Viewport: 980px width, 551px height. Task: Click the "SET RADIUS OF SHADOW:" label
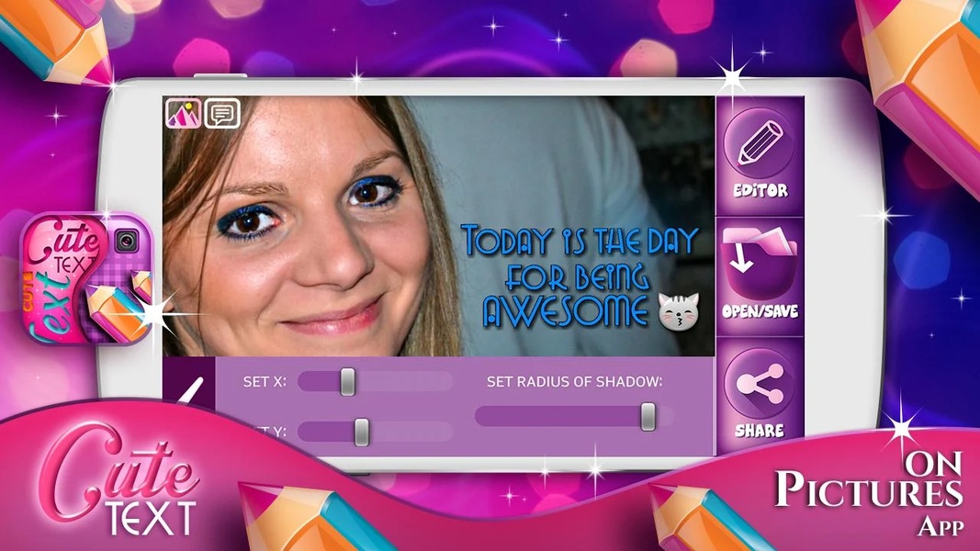tap(574, 382)
